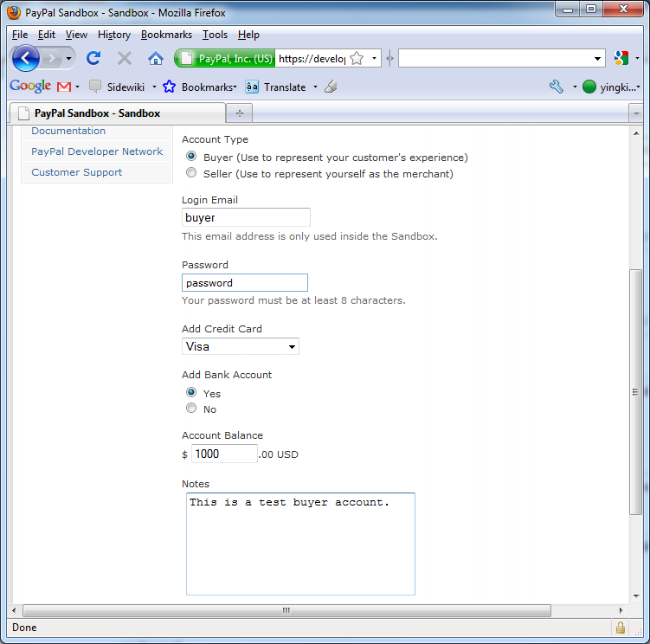Reload the page with the refresh icon
Image resolution: width=650 pixels, height=644 pixels.
click(x=93, y=58)
